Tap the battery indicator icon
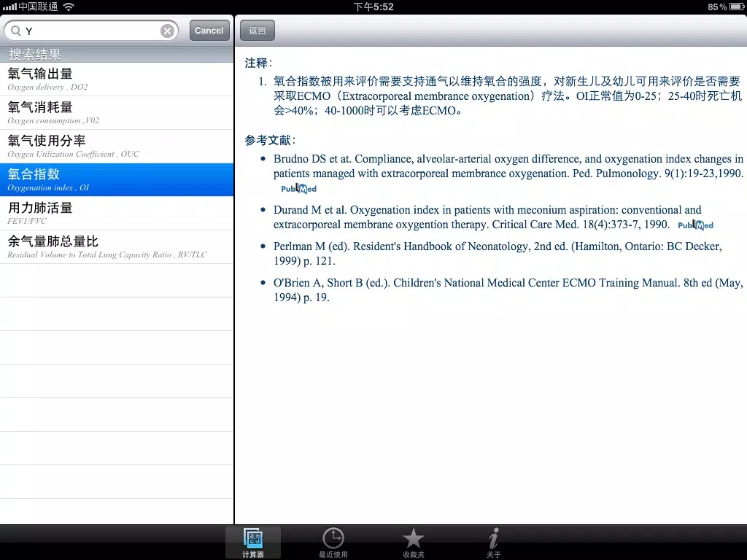 pos(736,7)
